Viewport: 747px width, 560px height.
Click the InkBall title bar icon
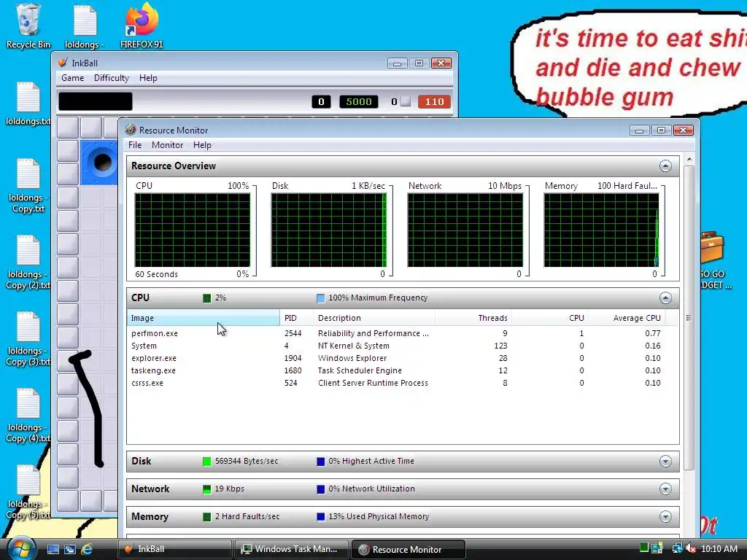point(63,63)
